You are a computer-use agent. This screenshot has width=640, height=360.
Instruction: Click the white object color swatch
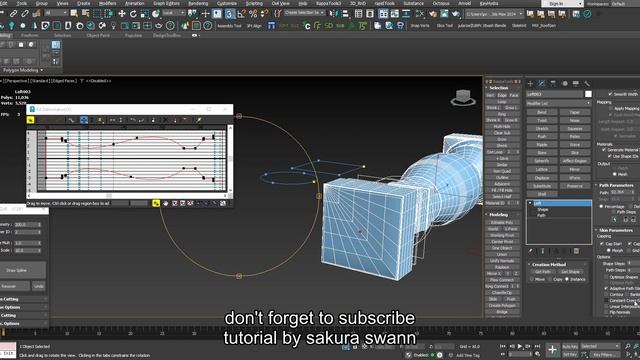tap(588, 94)
